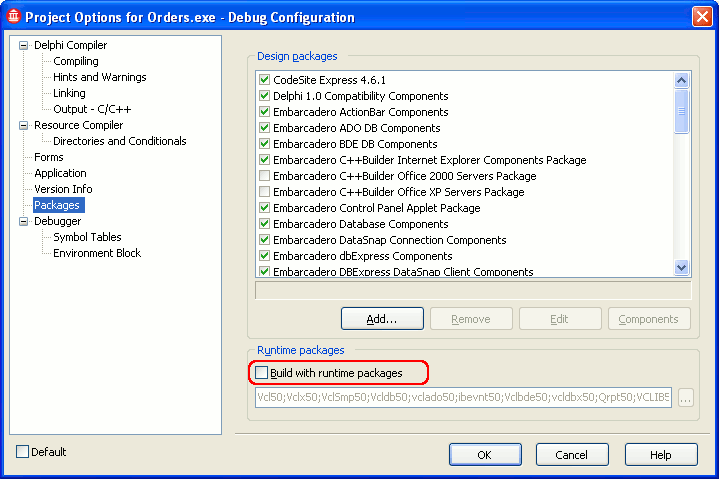Open the Version Info page
This screenshot has height=479, width=719.
[63, 189]
